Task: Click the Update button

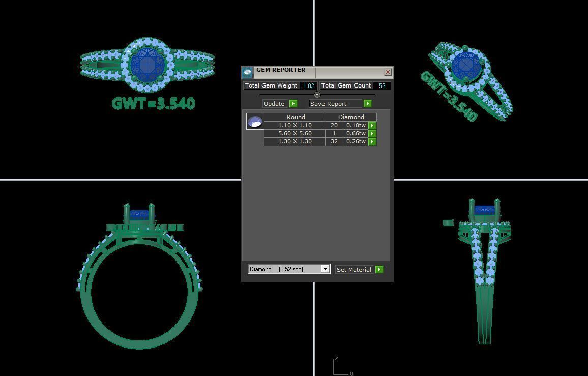Action: point(276,104)
